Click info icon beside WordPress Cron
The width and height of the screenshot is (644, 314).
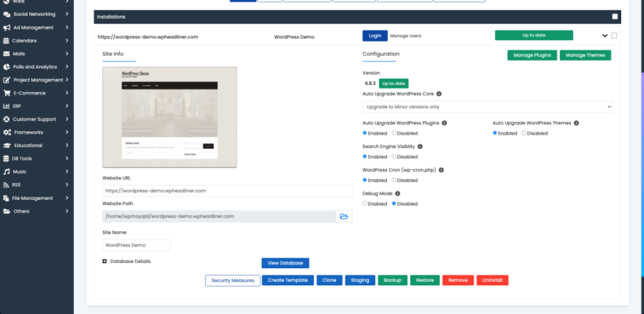441,170
